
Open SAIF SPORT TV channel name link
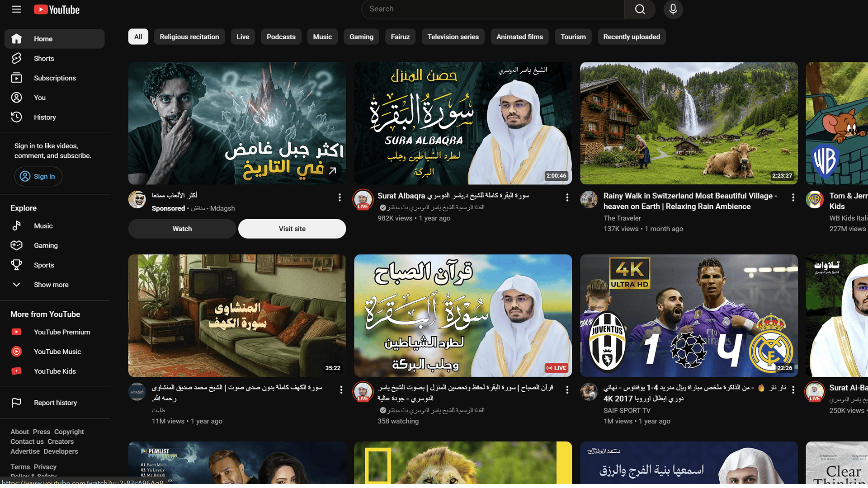[x=627, y=410]
